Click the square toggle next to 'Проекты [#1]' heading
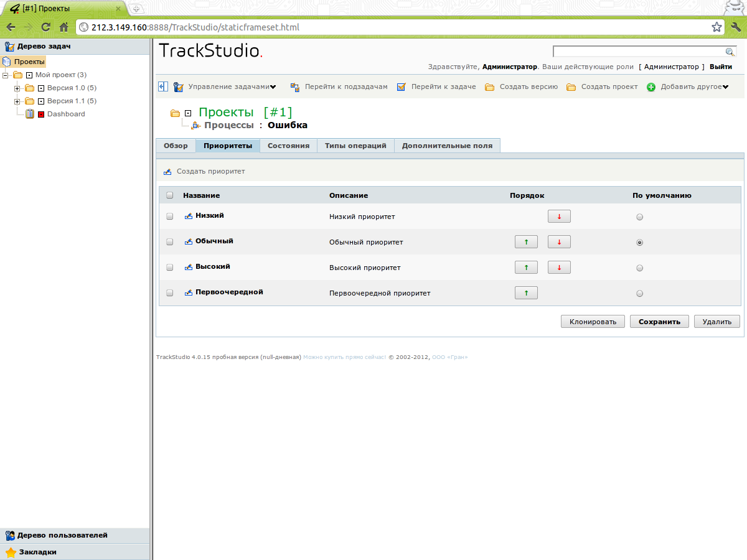The height and width of the screenshot is (560, 747). [x=188, y=113]
